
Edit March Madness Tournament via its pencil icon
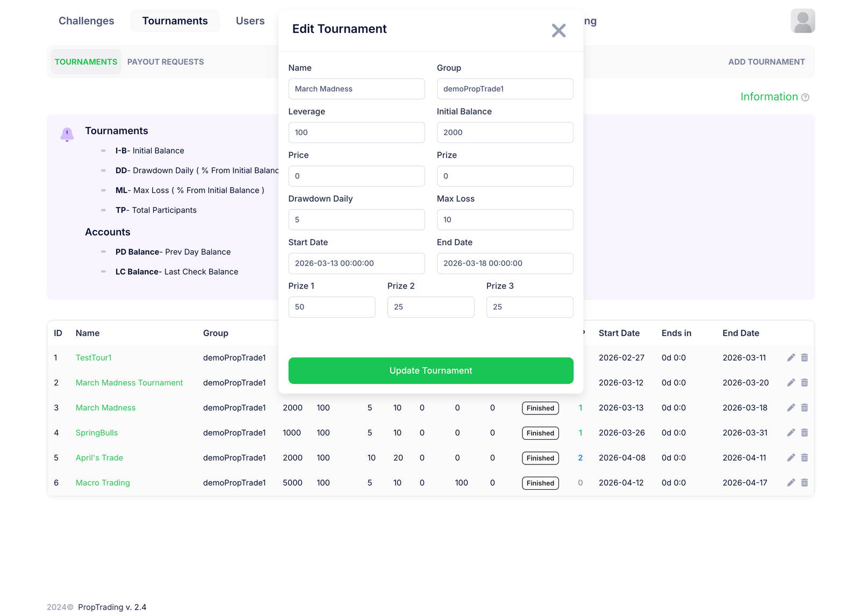click(791, 382)
